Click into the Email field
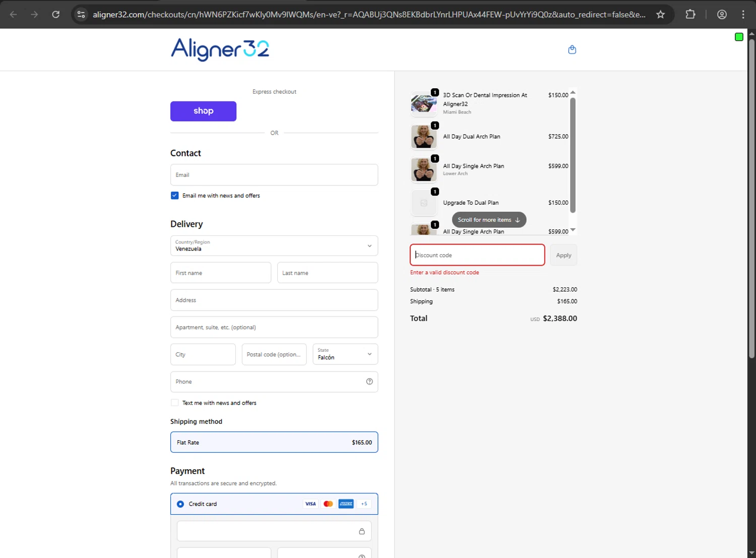This screenshot has height=558, width=756. 274,175
